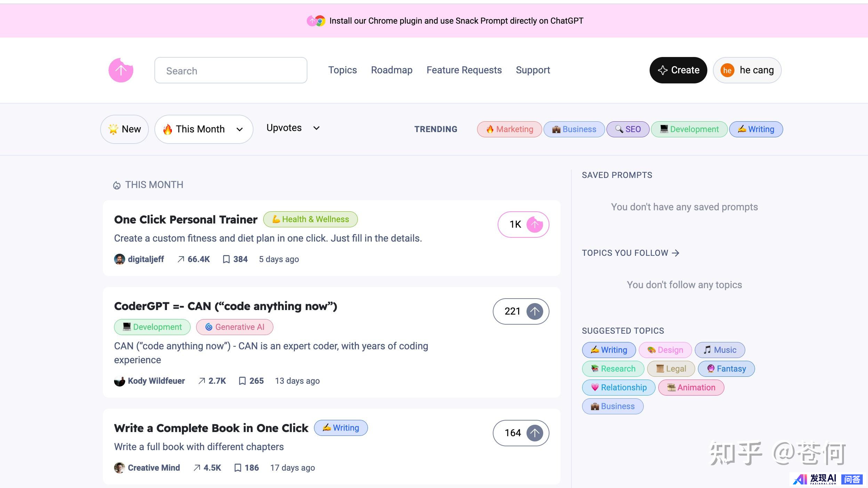Click the 问答 button at bottom right
Screen dimensions: 868x488
tap(852, 480)
